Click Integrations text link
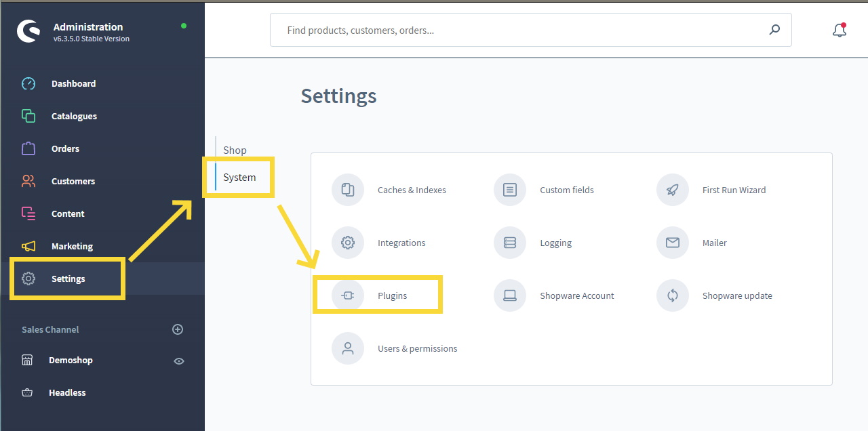Image resolution: width=868 pixels, height=431 pixels. tap(401, 243)
